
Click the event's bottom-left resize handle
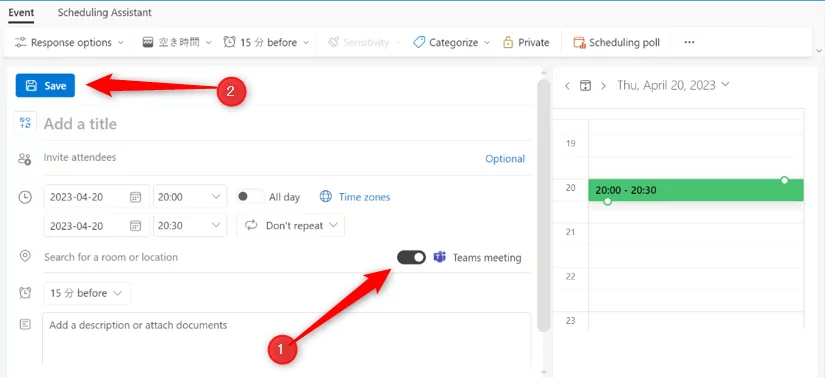point(608,201)
